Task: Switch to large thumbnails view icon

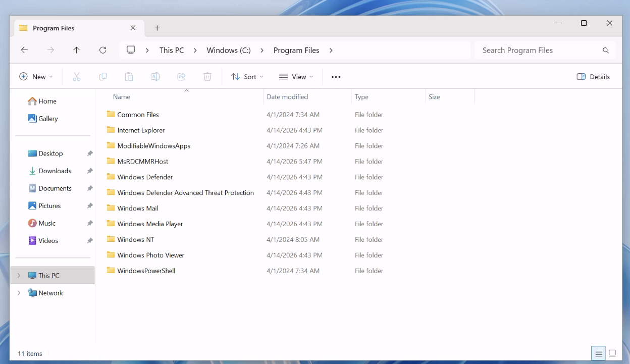Action: (612, 353)
